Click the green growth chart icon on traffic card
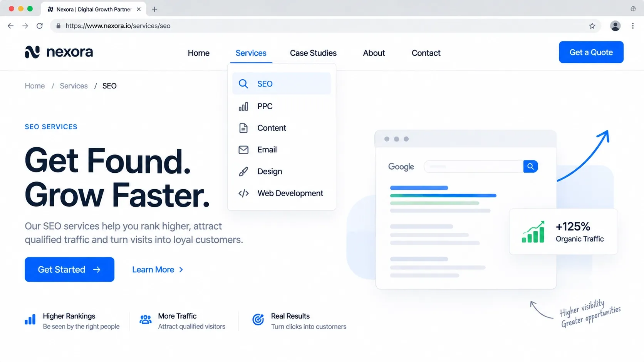The image size is (644, 362). pyautogui.click(x=533, y=232)
